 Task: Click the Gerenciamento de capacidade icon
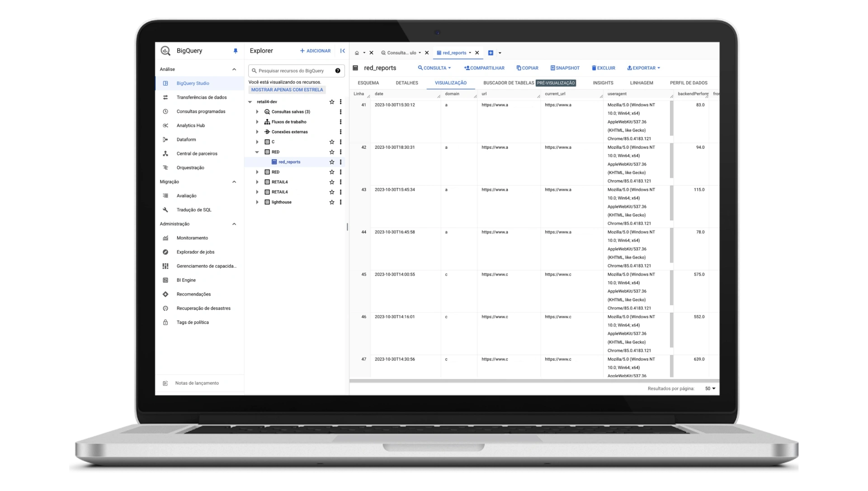pos(165,266)
